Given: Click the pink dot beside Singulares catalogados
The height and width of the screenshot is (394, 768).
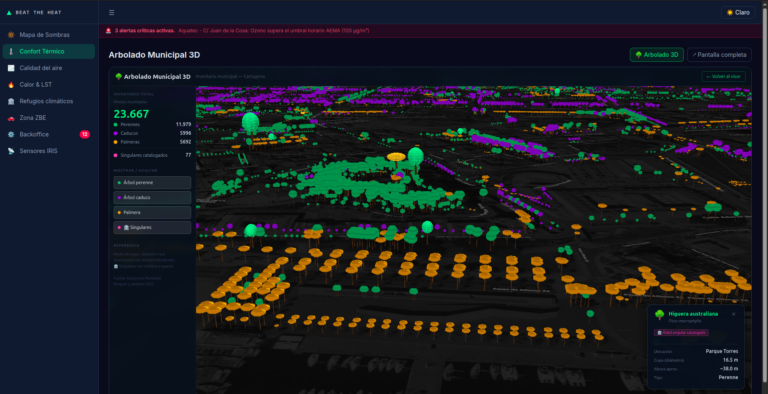Looking at the screenshot, I should pyautogui.click(x=116, y=155).
